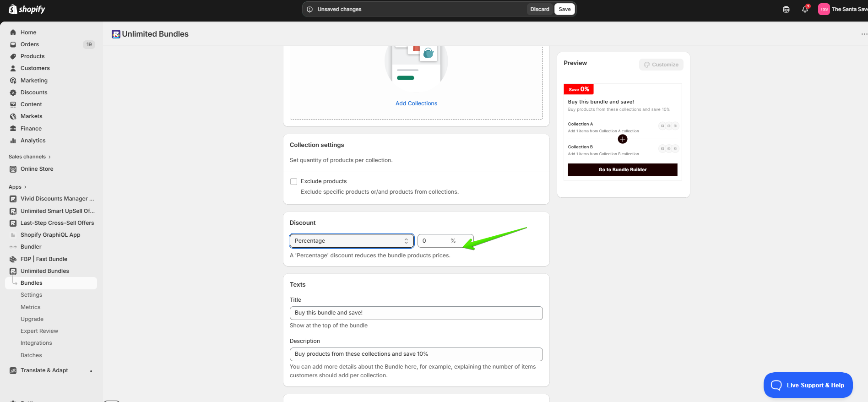Open the Expert Review submenu item

point(39,331)
